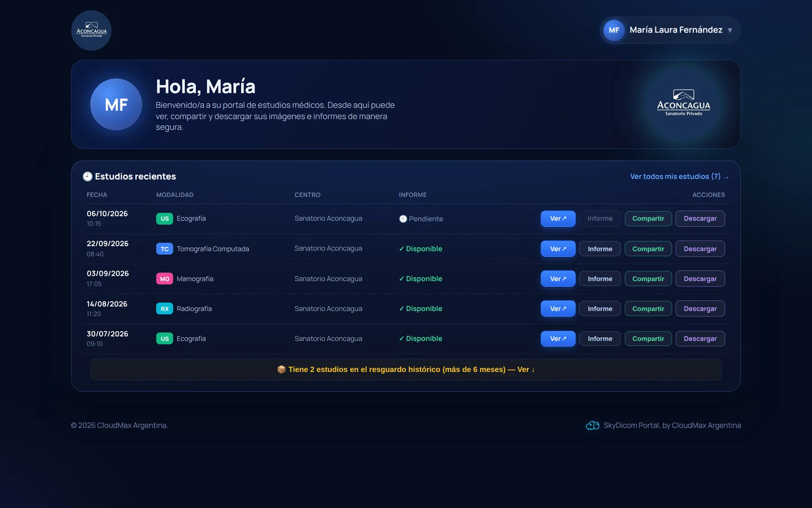Open Informe for Radiografía
Viewport: 812px width, 508px height.
click(600, 309)
